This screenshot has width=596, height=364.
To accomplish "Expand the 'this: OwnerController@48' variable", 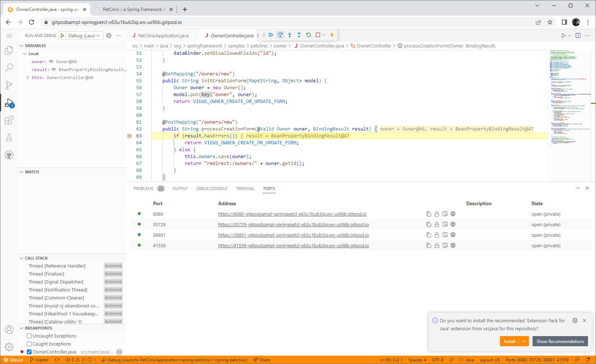I will click(x=28, y=78).
